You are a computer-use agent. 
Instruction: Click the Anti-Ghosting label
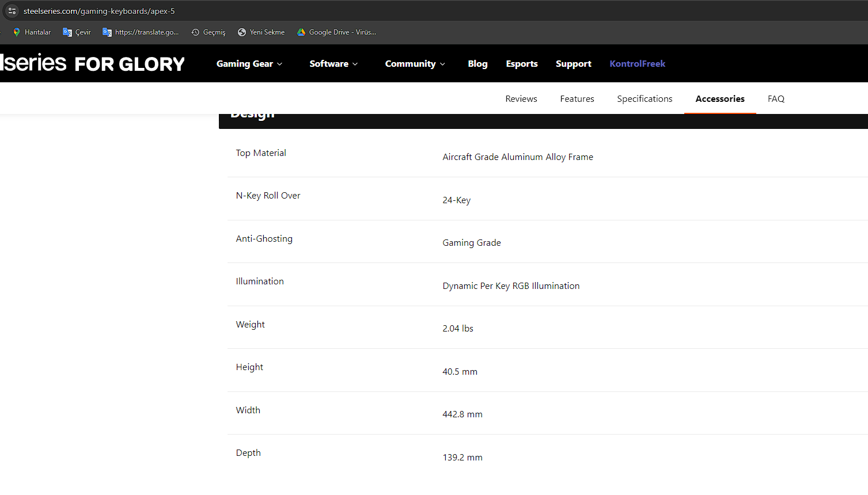pyautogui.click(x=264, y=238)
